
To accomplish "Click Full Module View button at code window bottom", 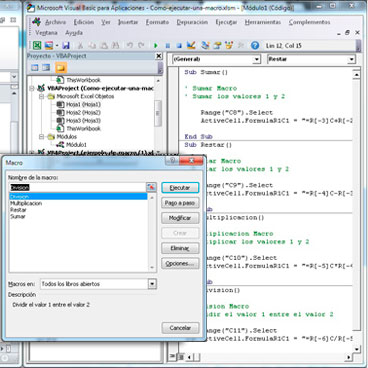I will tap(180, 357).
